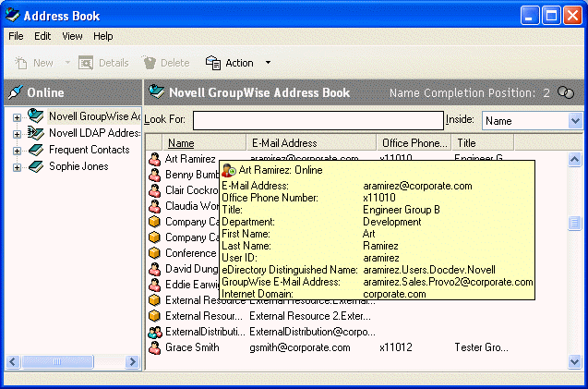Click the Eddie Earwig user icon

tap(154, 285)
